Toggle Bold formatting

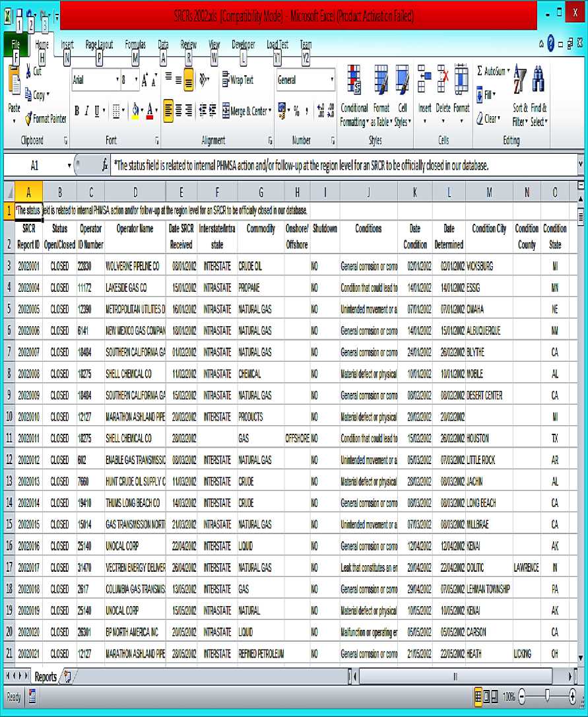[77, 111]
